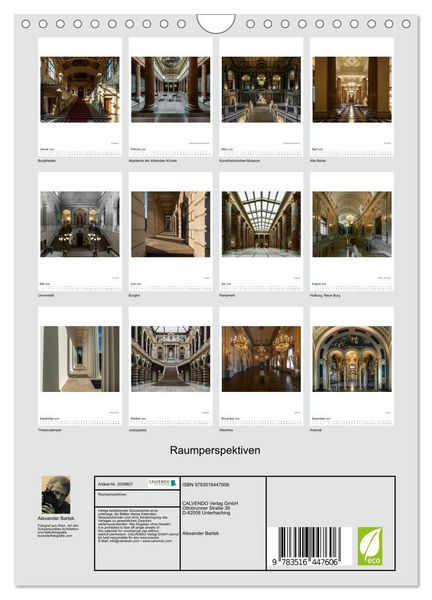The height and width of the screenshot is (600, 432).
Task: Select the Theseustempel columns thumbnail
Action: (x=80, y=359)
